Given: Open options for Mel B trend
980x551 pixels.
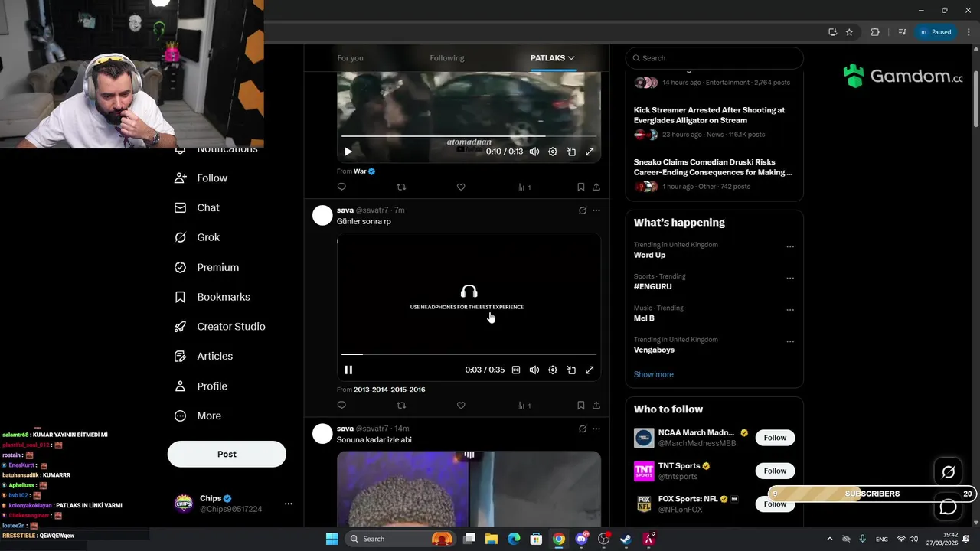Looking at the screenshot, I should 790,310.
